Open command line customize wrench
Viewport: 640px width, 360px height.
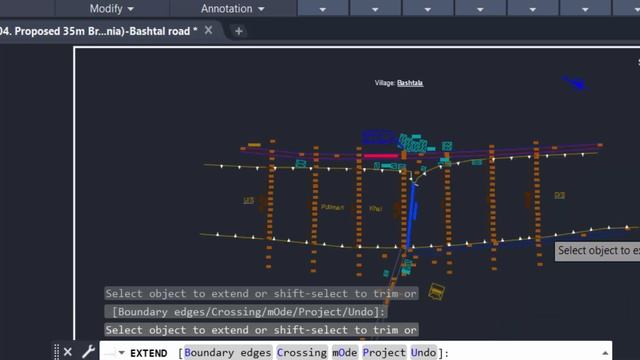[x=88, y=352]
